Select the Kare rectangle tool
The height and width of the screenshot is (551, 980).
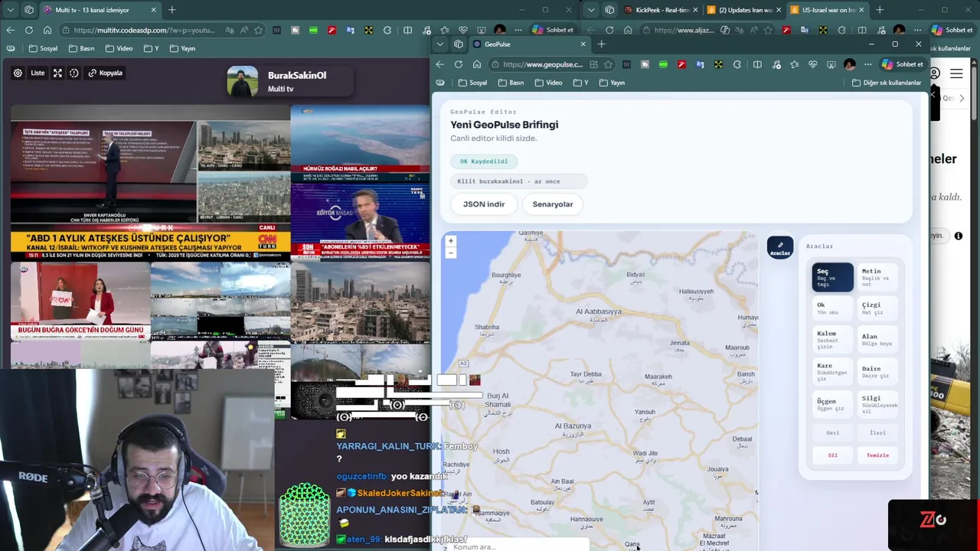click(x=832, y=372)
